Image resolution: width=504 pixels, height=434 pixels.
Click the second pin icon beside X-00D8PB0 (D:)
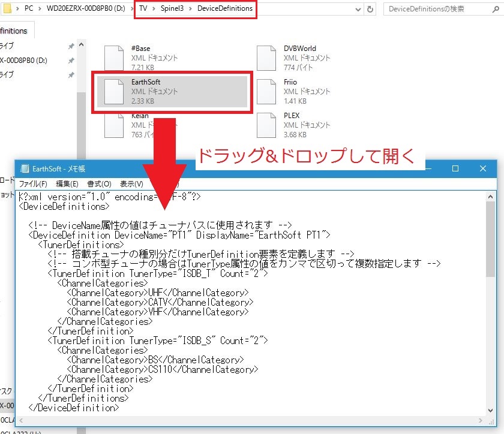(71, 61)
